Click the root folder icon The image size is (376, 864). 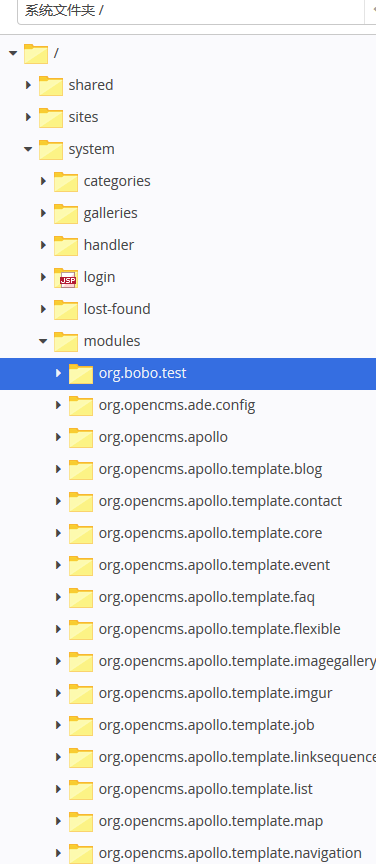(x=36, y=53)
